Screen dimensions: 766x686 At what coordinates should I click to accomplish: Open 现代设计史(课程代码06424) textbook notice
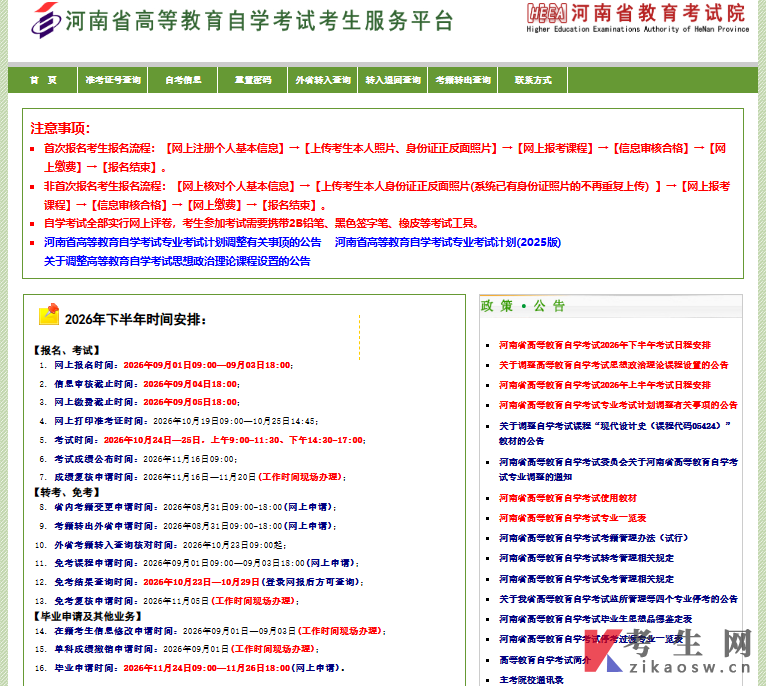(615, 433)
